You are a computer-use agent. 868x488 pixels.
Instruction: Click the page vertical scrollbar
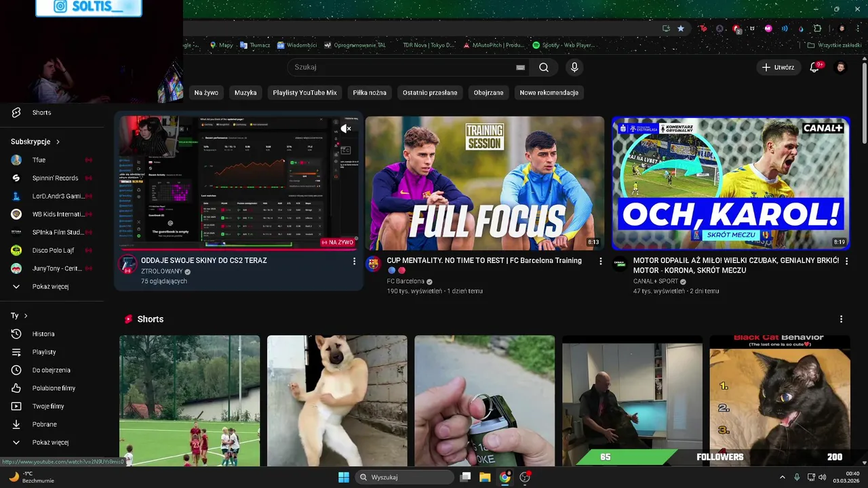[x=864, y=102]
